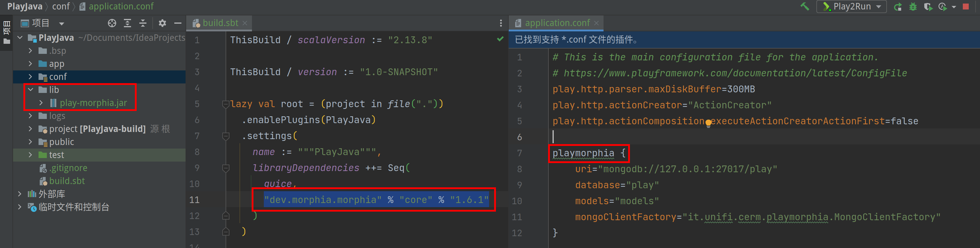Image resolution: width=980 pixels, height=248 pixels.
Task: Expand the .bsp folder
Action: tap(31, 51)
